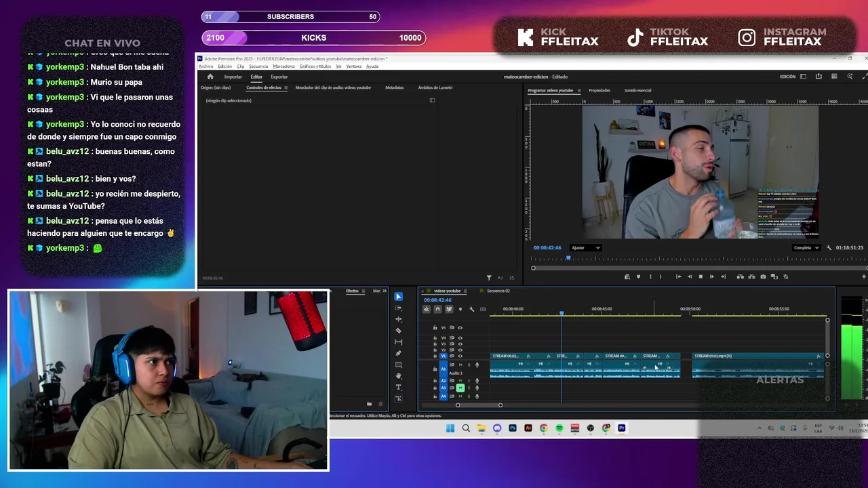
Task: Click the timeline display settings wrench
Action: pyautogui.click(x=471, y=309)
